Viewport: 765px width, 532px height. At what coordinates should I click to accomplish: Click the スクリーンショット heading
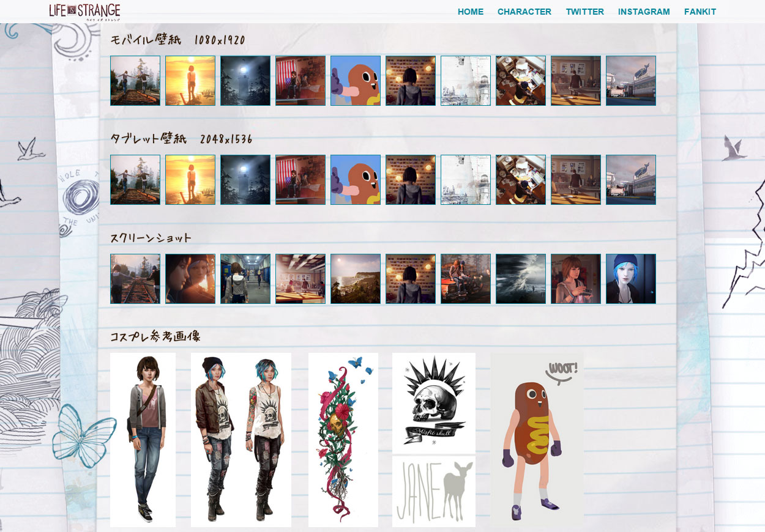(151, 238)
